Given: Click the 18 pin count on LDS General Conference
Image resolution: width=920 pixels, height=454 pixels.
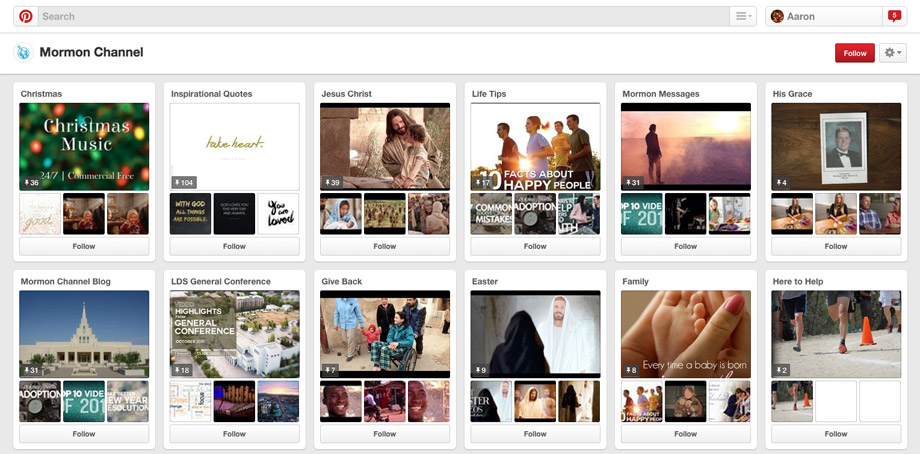Looking at the screenshot, I should [x=182, y=370].
